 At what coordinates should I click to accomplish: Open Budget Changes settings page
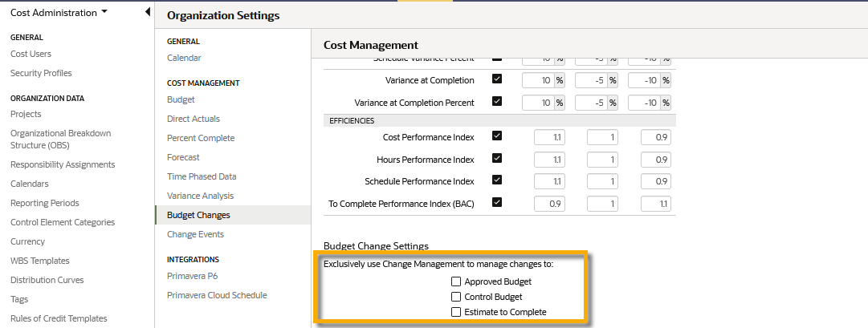[198, 215]
